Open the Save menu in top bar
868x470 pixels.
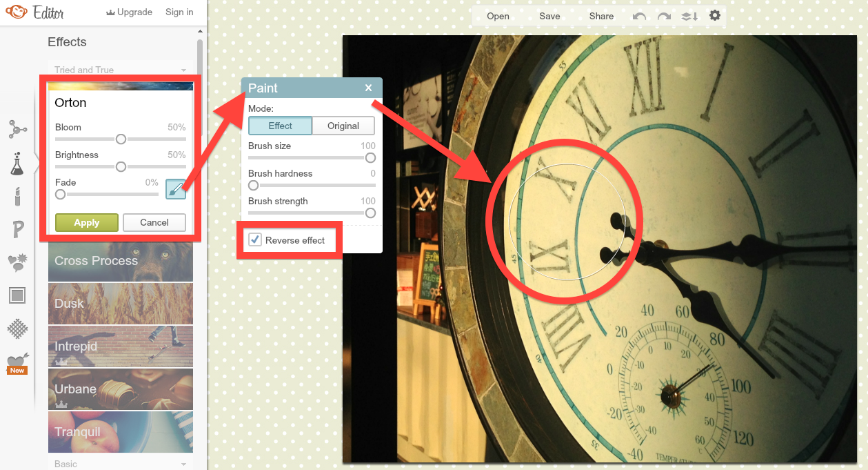549,16
